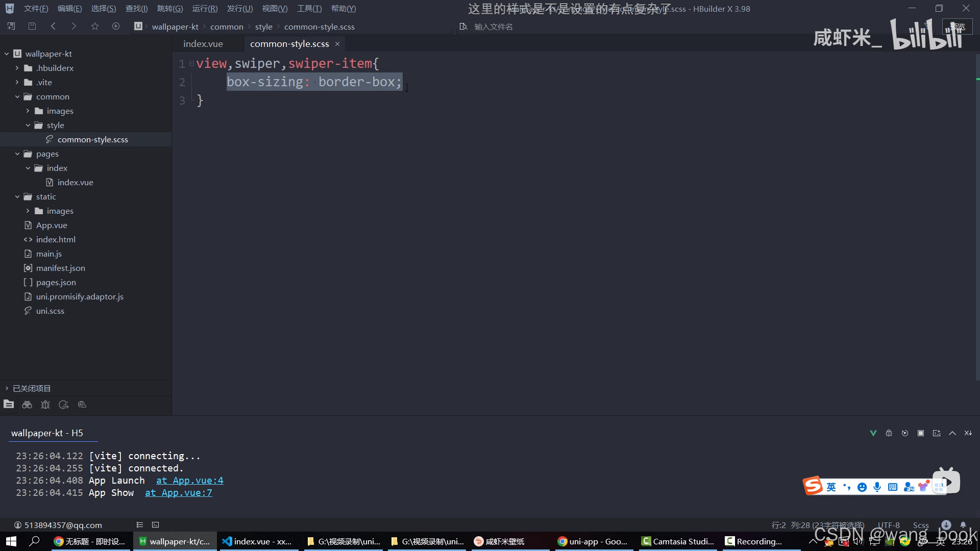Click the taskbar search magnifier
The width and height of the screenshot is (980, 551).
(34, 541)
